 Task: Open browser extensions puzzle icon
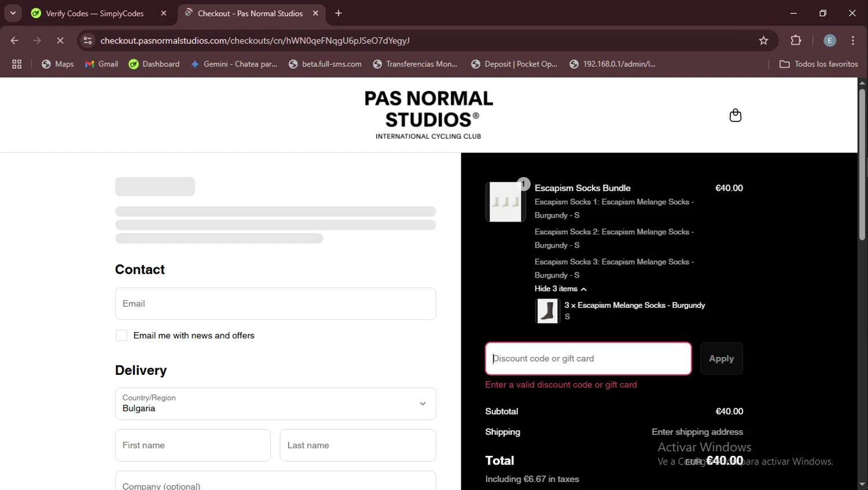[796, 40]
